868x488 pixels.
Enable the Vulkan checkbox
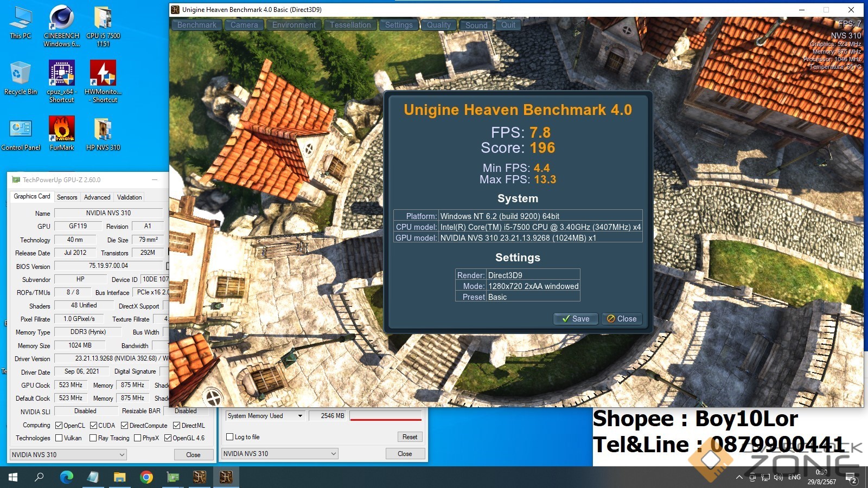59,438
